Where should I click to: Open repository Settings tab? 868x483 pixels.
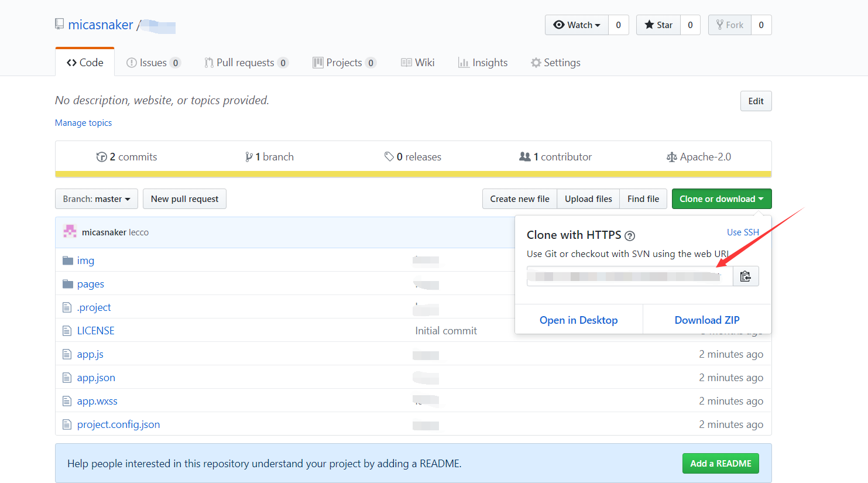coord(555,63)
